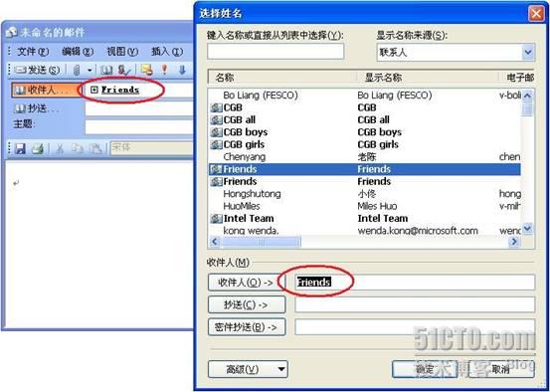Select the Chenyang contact row
The width and height of the screenshot is (550, 392).
(x=365, y=157)
